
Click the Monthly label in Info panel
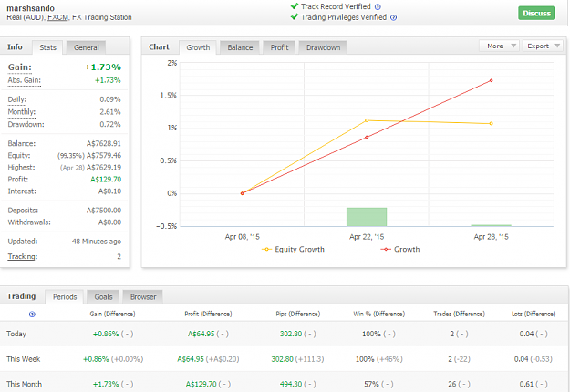tap(22, 112)
